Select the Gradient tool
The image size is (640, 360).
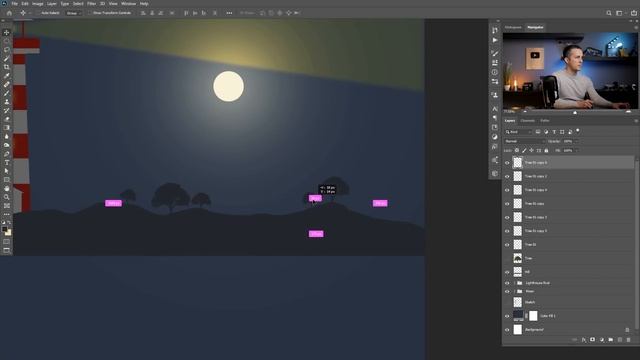[7, 128]
